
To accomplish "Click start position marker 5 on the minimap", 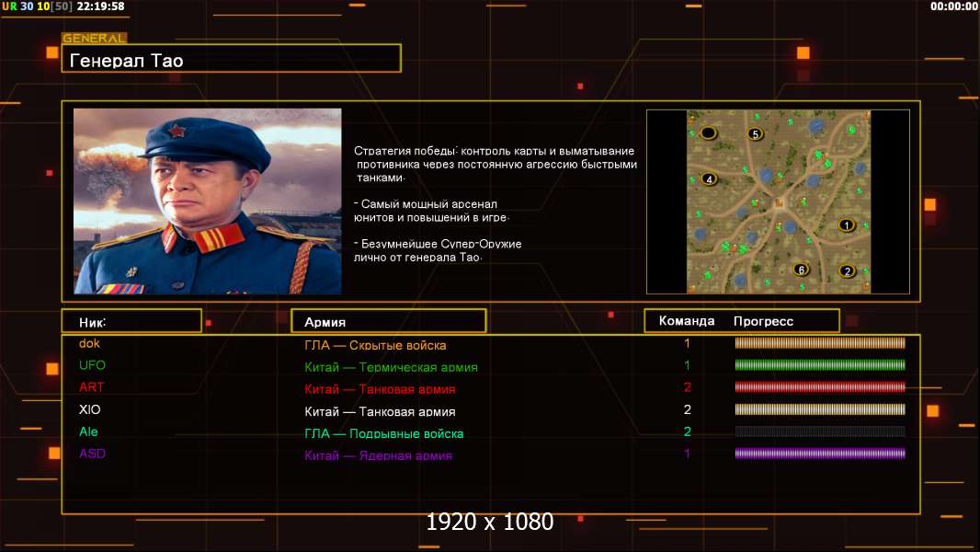I will pyautogui.click(x=755, y=133).
